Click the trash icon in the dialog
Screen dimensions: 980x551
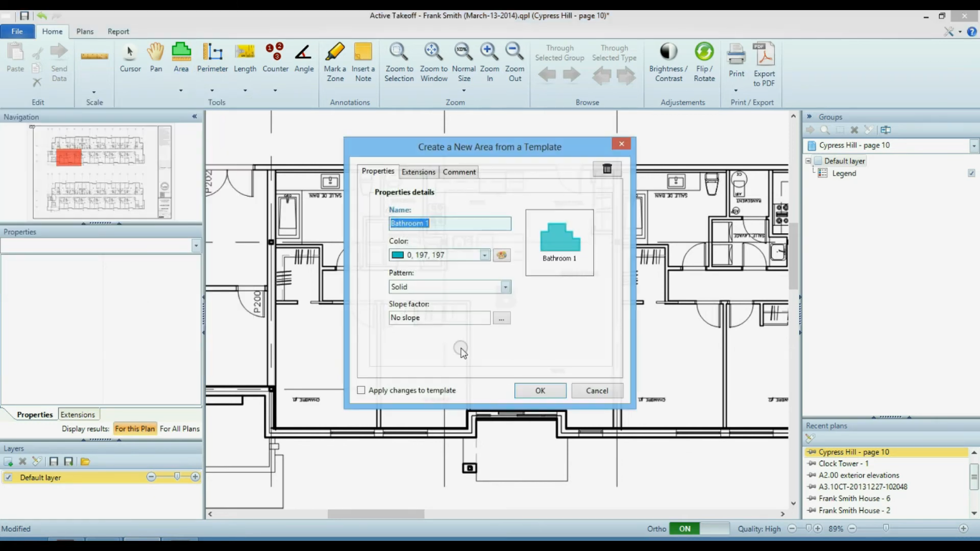[607, 169]
